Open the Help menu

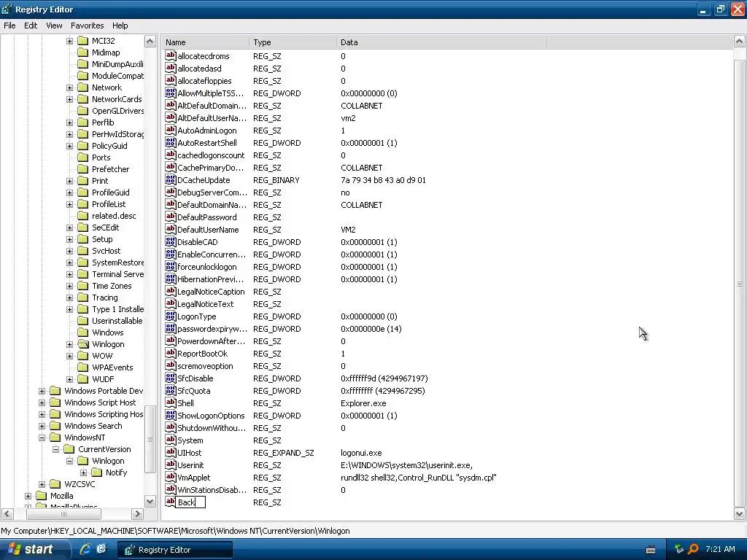[120, 26]
